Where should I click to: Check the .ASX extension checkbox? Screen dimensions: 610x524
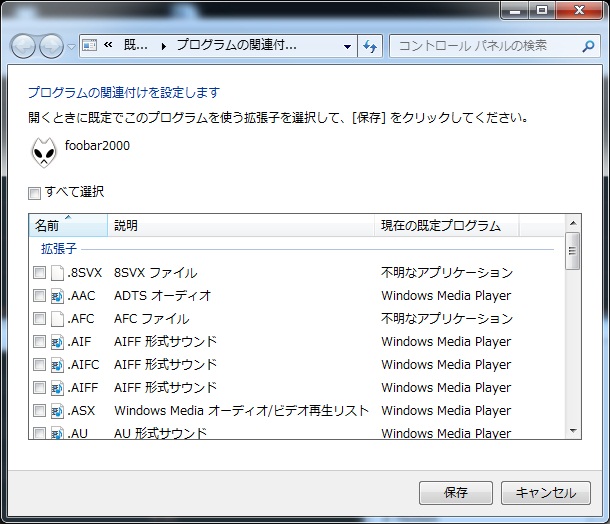pos(39,410)
